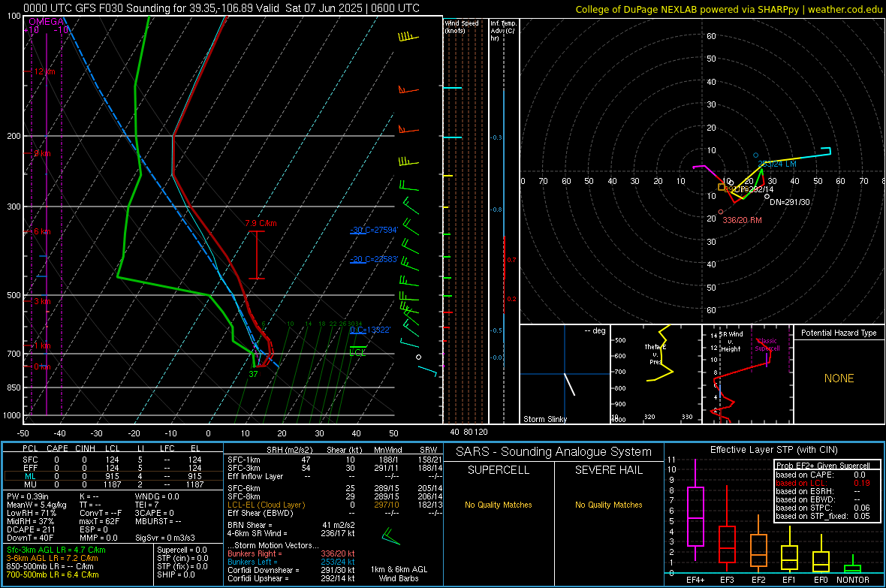Click the Corfidi downshear DN circle marker
886x588 pixels.
(767, 196)
